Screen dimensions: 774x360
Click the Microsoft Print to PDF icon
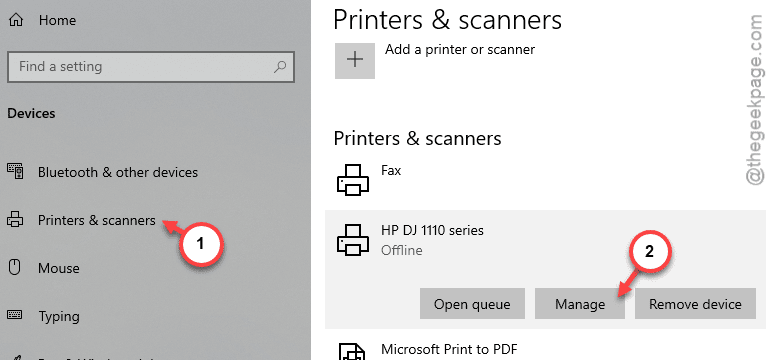pos(352,352)
